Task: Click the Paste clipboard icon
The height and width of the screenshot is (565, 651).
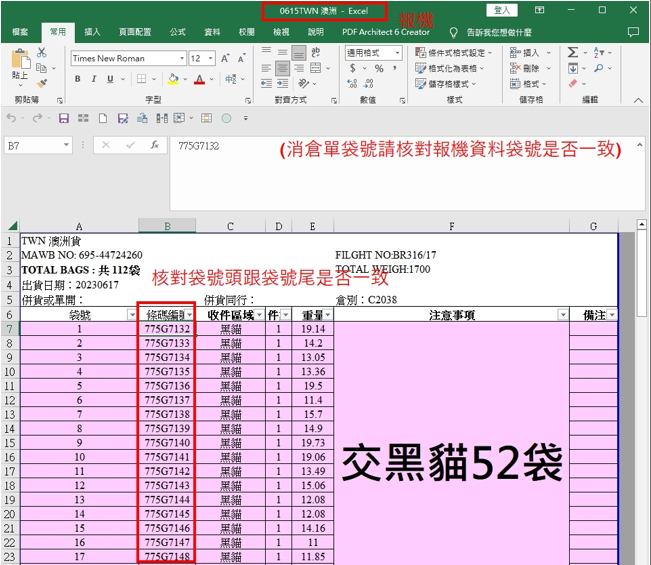Action: 19,62
